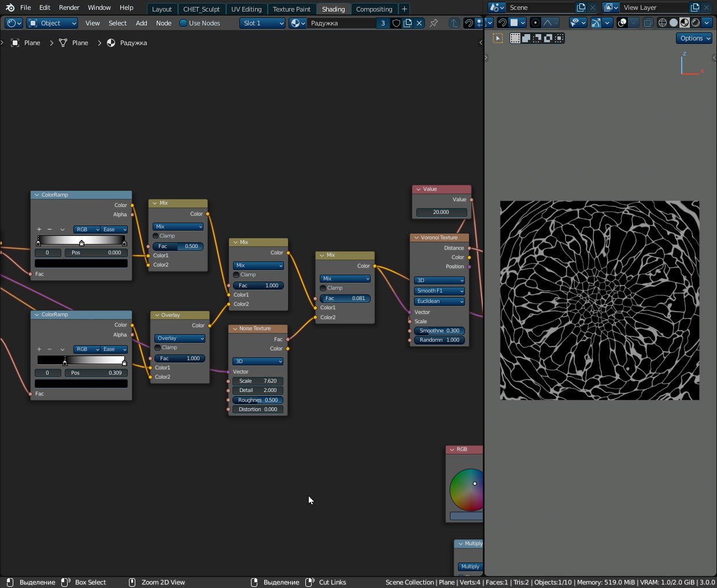This screenshot has width=717, height=588.
Task: Open the editor type selector icon
Action: point(14,23)
